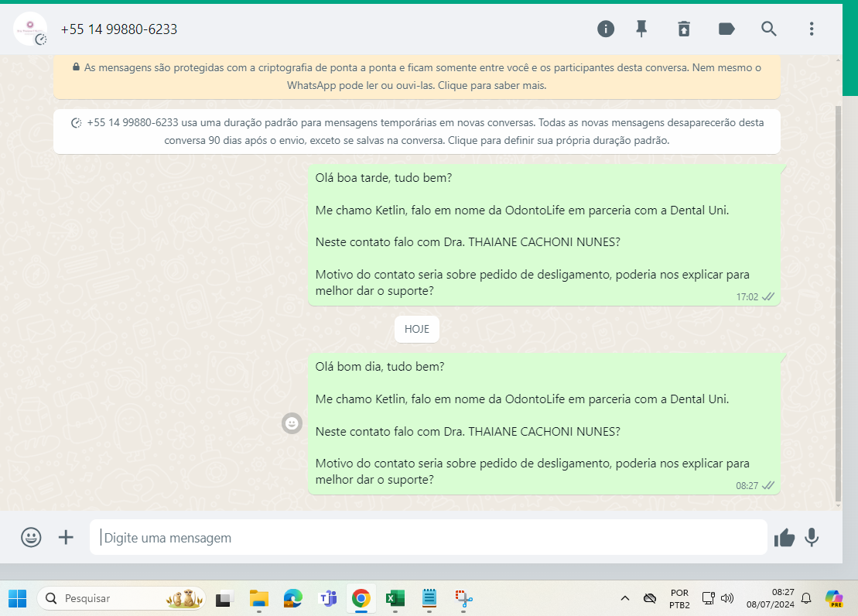Click the contact profile picture
The height and width of the screenshot is (616, 858).
tap(30, 29)
